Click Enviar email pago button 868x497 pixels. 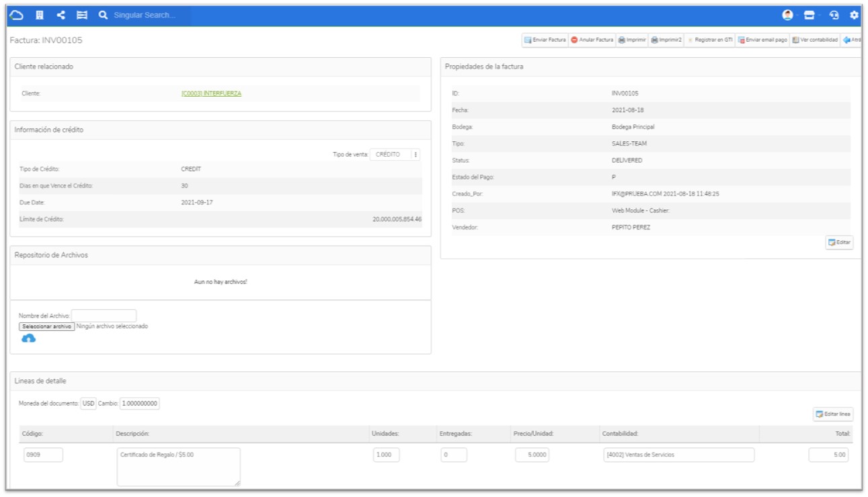pos(763,40)
